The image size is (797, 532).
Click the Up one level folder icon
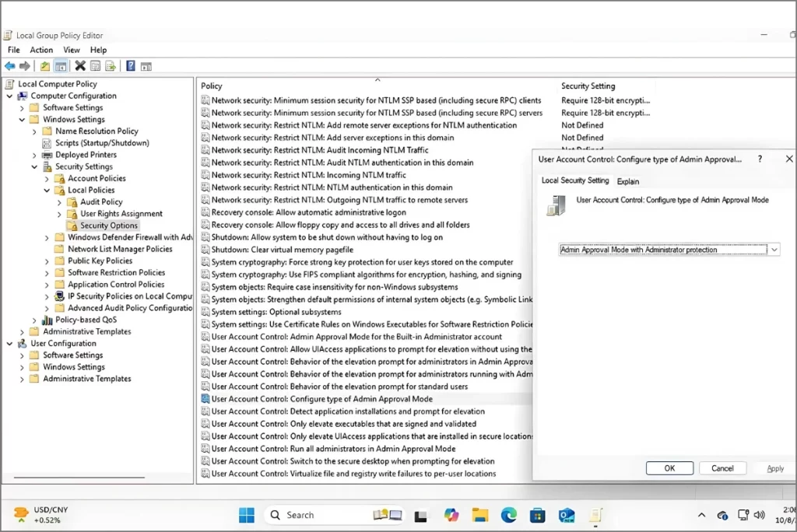pyautogui.click(x=44, y=66)
